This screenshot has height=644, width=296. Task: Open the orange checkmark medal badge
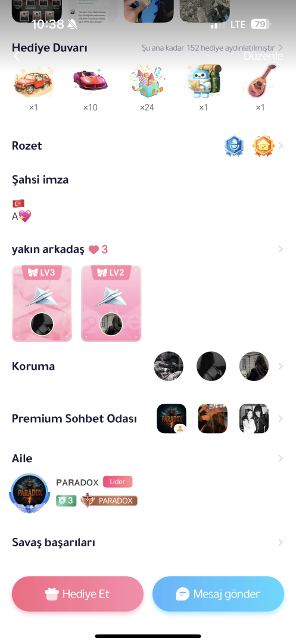(263, 146)
